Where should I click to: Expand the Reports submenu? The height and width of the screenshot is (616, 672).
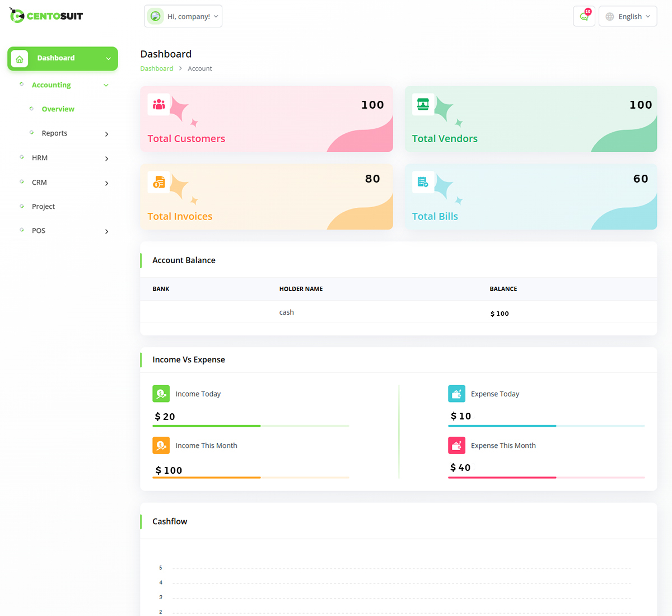tap(106, 134)
